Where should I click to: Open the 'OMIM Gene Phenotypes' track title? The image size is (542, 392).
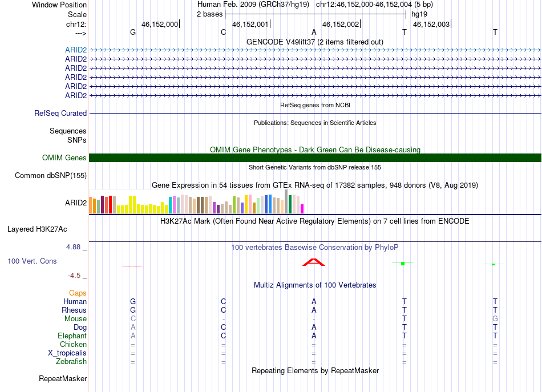point(315,149)
